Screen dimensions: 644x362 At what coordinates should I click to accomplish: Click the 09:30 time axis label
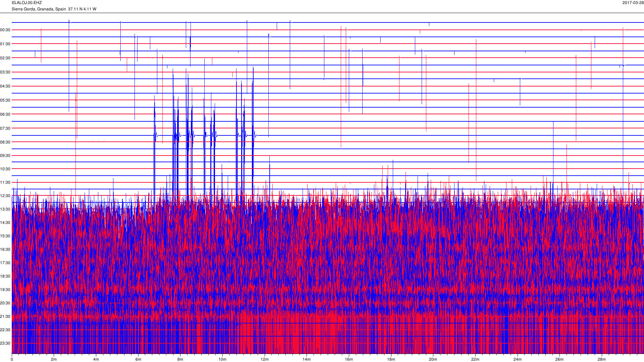point(5,156)
